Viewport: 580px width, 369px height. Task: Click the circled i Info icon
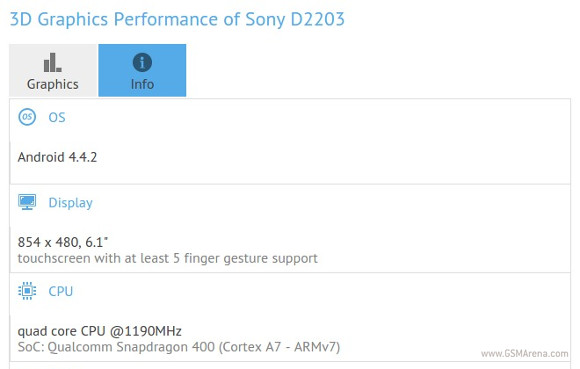pyautogui.click(x=142, y=62)
